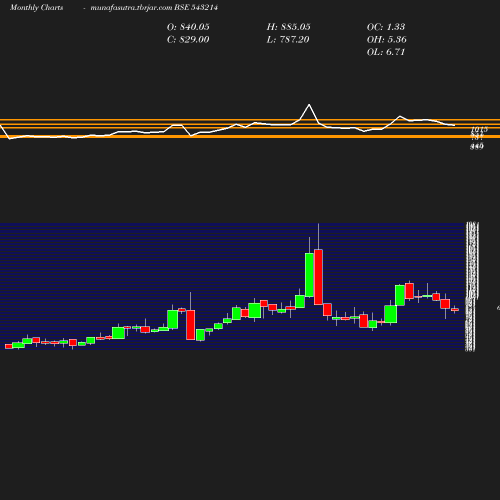Click the tallest red candlestick beside the peak
This screenshot has height=500, width=500.
tap(318, 277)
